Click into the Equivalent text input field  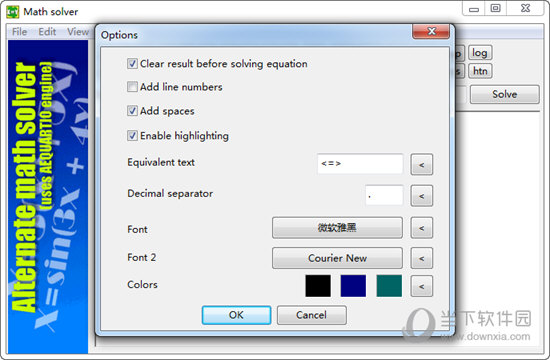pos(360,164)
